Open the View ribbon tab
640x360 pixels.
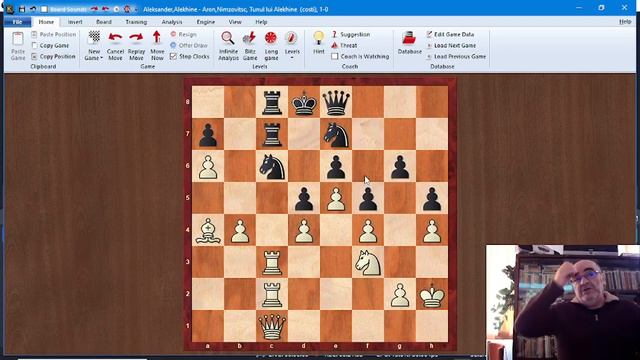235,22
